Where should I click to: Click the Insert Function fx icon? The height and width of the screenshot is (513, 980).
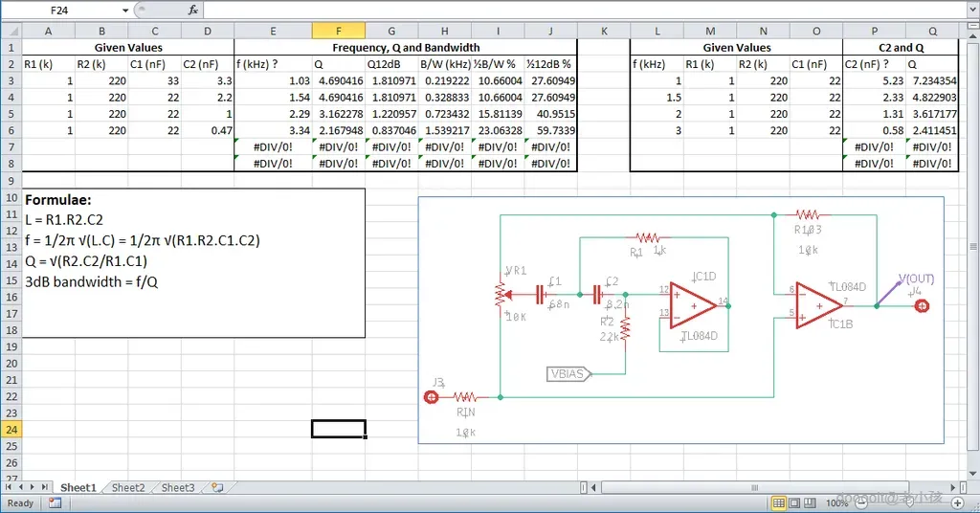click(193, 10)
